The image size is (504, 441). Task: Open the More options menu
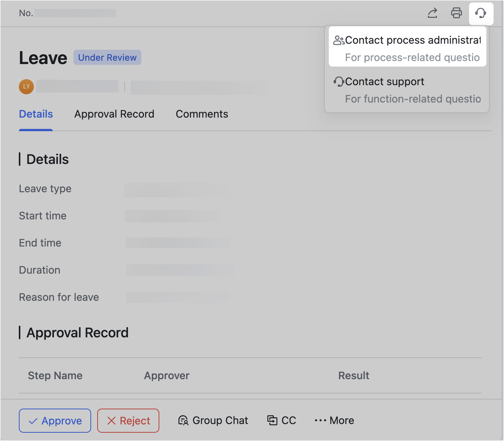coord(334,420)
